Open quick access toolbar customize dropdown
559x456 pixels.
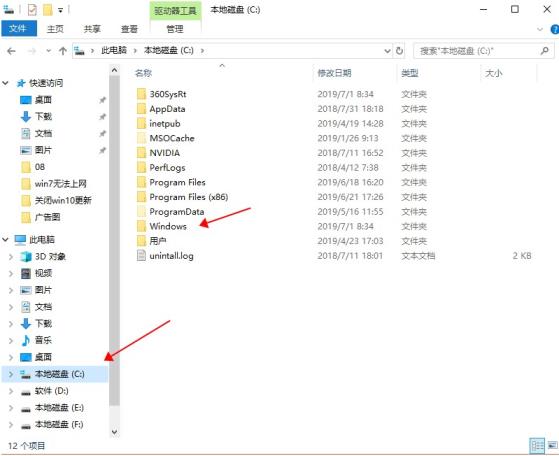click(61, 10)
